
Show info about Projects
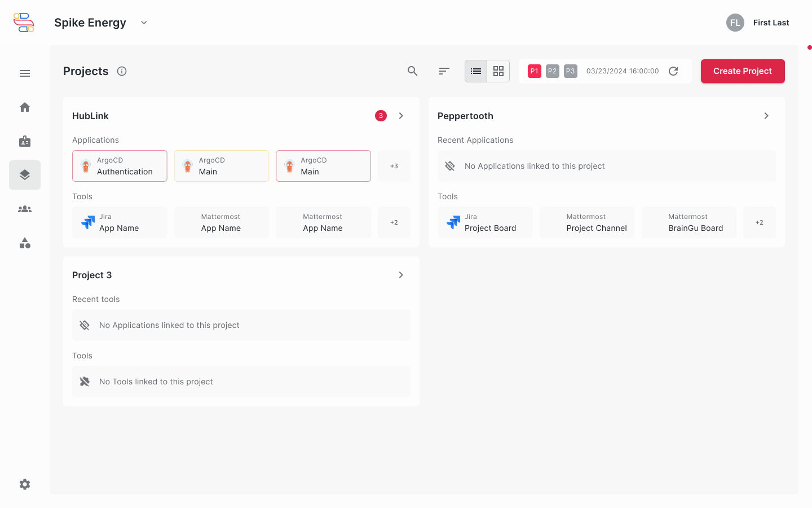(x=122, y=71)
